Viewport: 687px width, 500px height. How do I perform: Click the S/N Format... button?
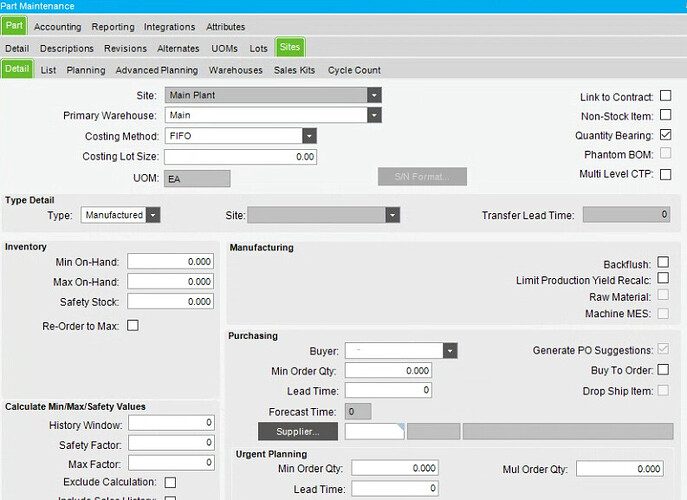click(x=422, y=177)
